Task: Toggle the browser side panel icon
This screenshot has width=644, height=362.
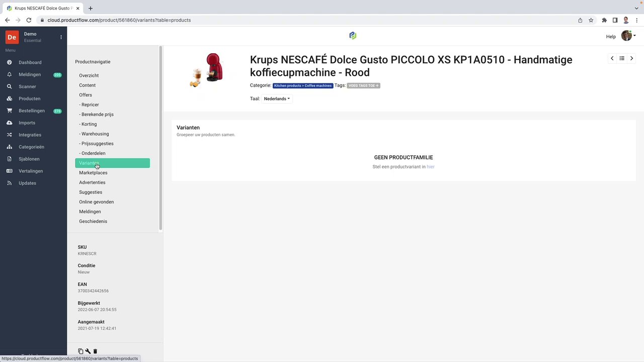Action: click(615, 20)
